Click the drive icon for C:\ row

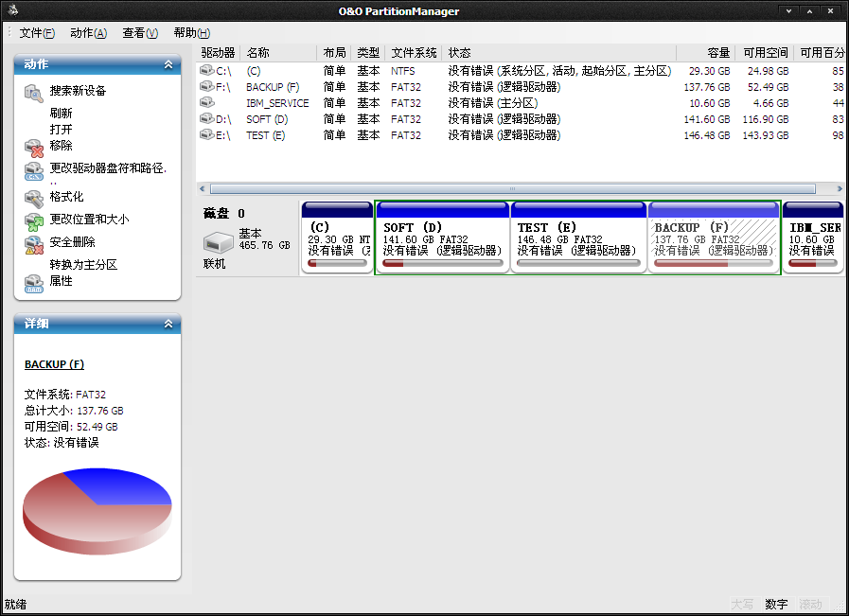point(206,70)
